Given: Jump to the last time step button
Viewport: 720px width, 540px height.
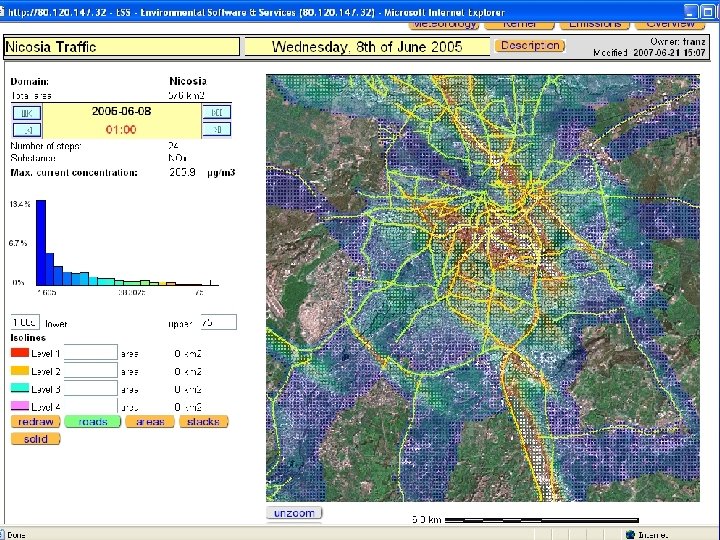Looking at the screenshot, I should [217, 112].
